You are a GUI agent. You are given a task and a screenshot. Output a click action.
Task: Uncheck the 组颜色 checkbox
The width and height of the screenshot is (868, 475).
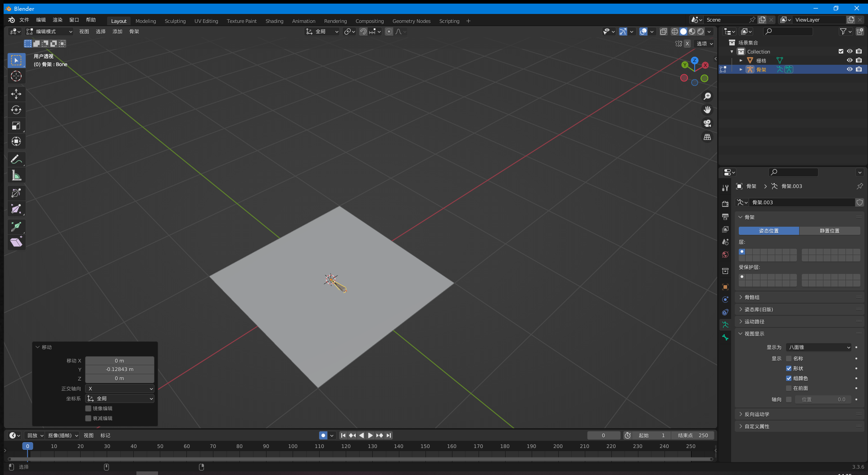pyautogui.click(x=789, y=378)
